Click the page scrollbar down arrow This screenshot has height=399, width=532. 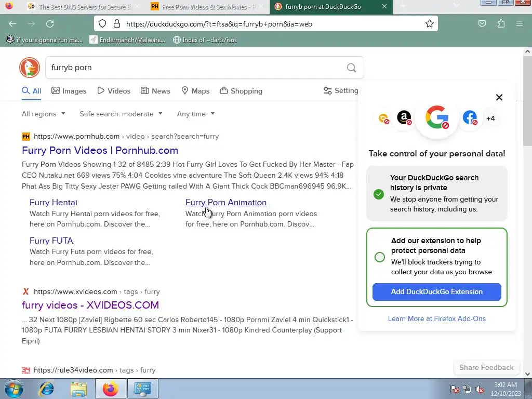coord(527,374)
